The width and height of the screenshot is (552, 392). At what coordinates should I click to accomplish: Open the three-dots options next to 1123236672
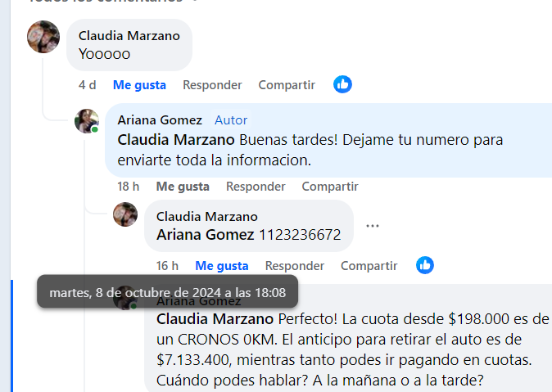[373, 226]
